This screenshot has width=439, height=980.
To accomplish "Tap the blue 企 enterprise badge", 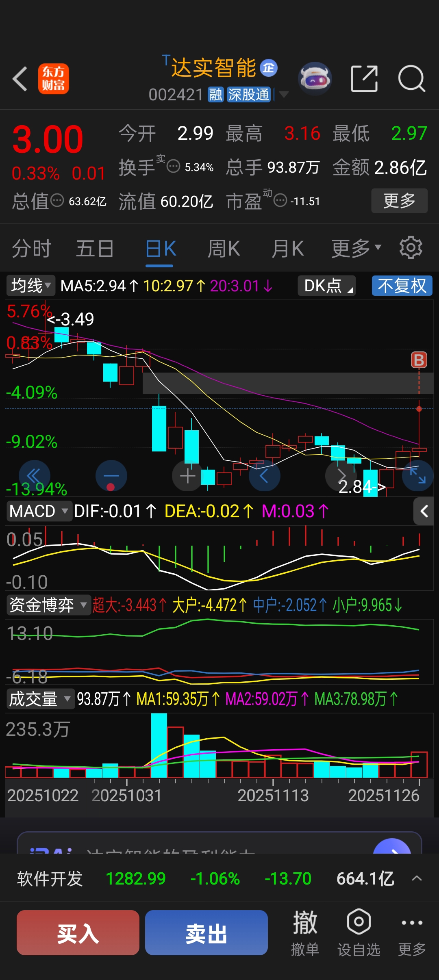I will [x=269, y=68].
